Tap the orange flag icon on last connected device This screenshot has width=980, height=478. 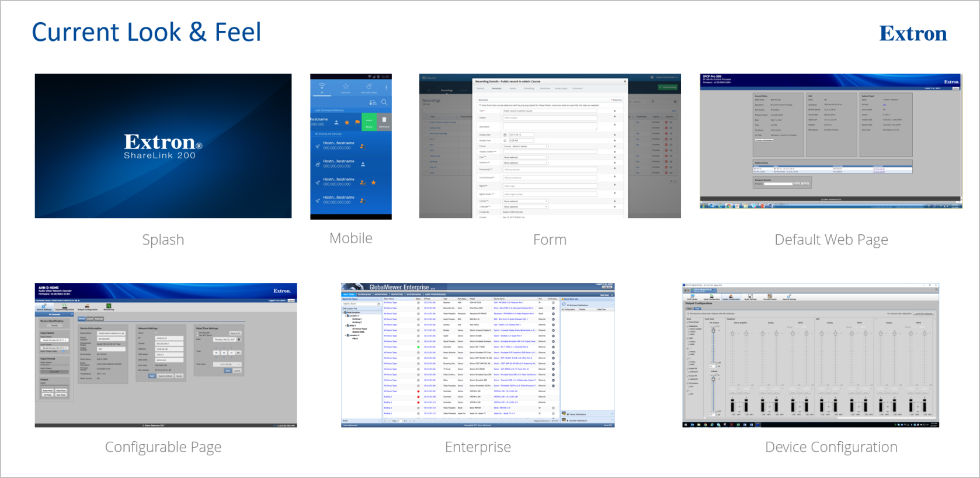click(x=357, y=122)
